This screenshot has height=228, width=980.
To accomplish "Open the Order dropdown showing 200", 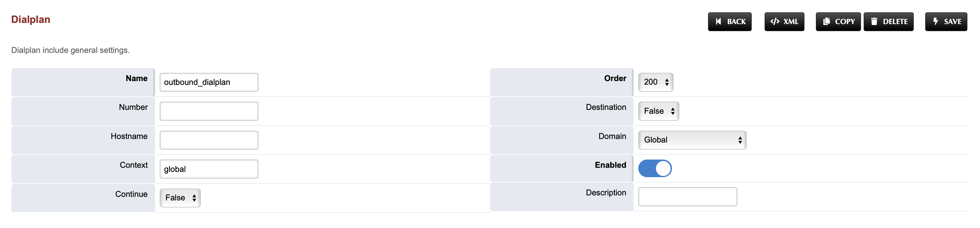I will 656,82.
